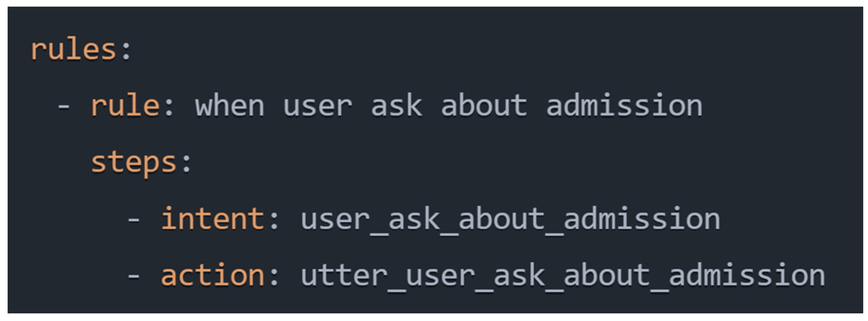Click the top-level "rules" key

coord(73,49)
